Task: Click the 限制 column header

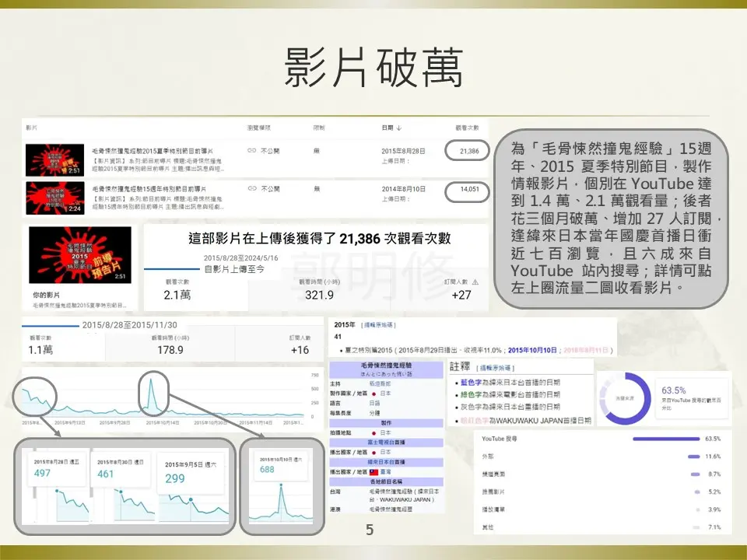Action: coord(319,128)
